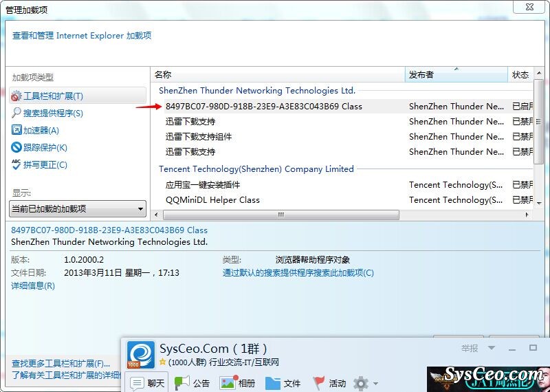The height and width of the screenshot is (392, 550).
Task: Click the list's horizontal scrollbar thumb
Action: tap(281, 215)
